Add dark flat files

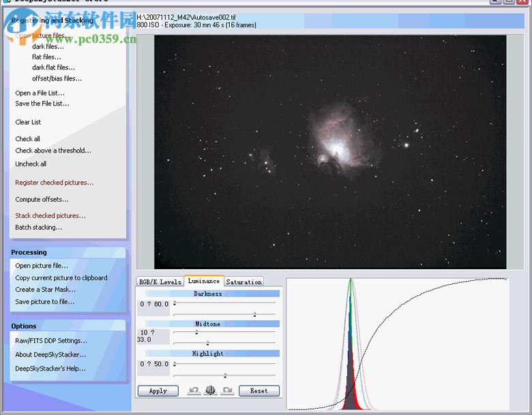point(53,67)
